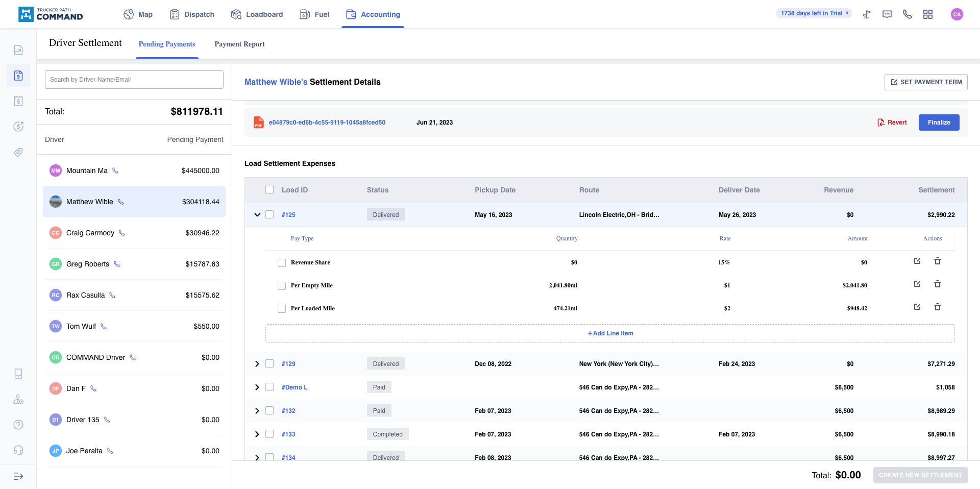Tick the Per Loaded Mile checkbox
Image resolution: width=980 pixels, height=489 pixels.
(282, 309)
